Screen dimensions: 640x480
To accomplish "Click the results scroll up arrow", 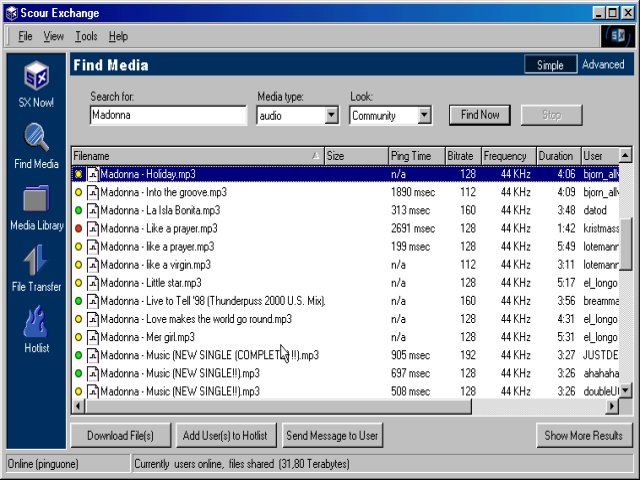I will tap(625, 155).
